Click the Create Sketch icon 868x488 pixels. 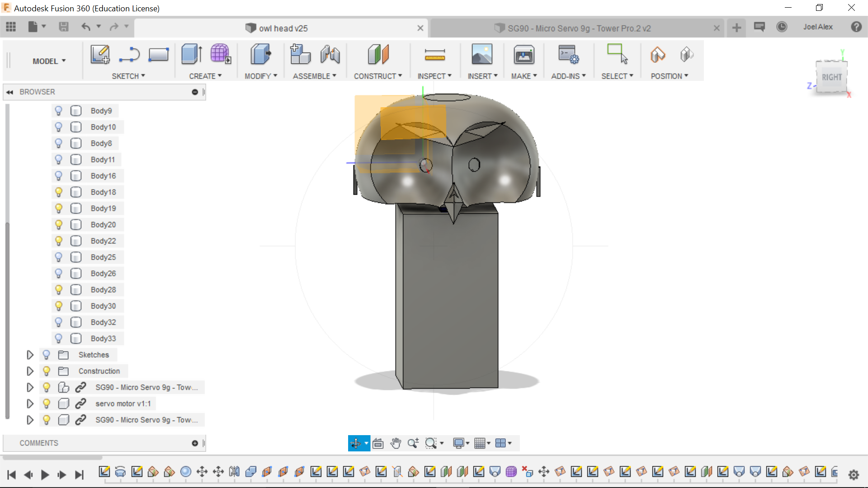pos(100,55)
